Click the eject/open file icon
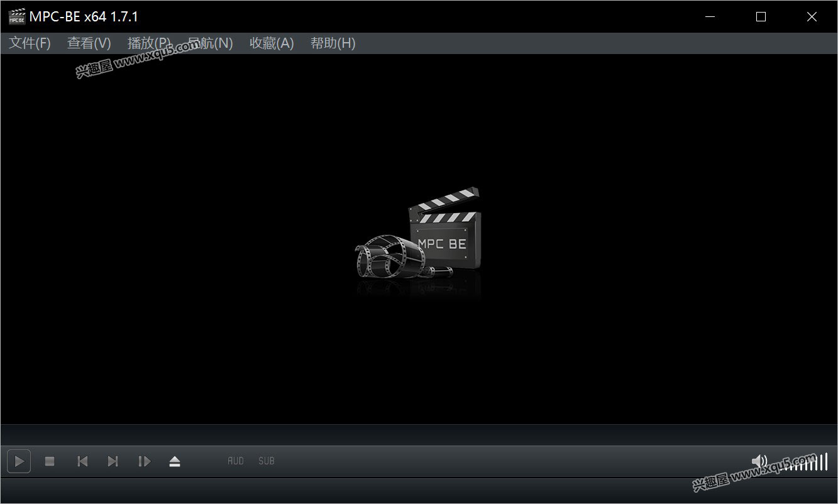This screenshot has height=504, width=838. (175, 461)
